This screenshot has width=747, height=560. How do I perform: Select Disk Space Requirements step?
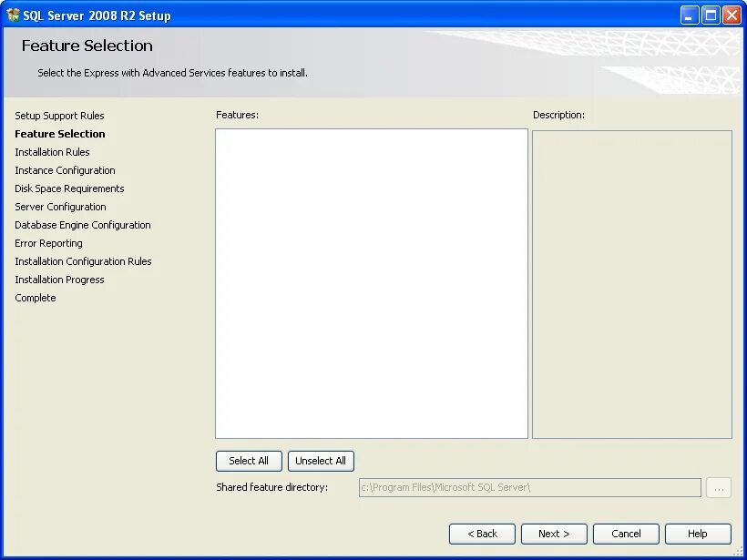[x=69, y=188]
